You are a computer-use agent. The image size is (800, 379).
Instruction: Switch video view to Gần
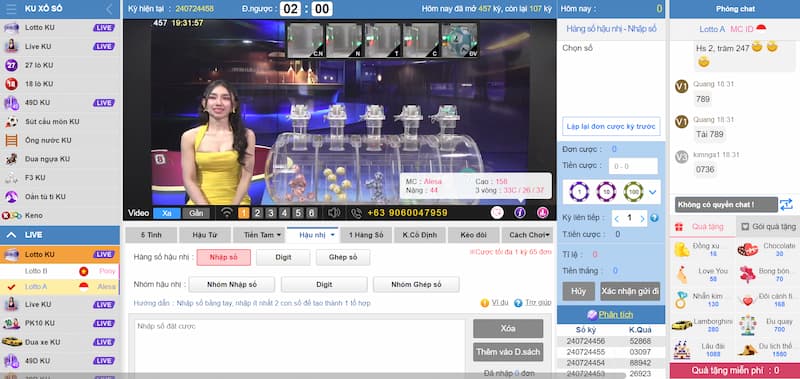(x=196, y=213)
